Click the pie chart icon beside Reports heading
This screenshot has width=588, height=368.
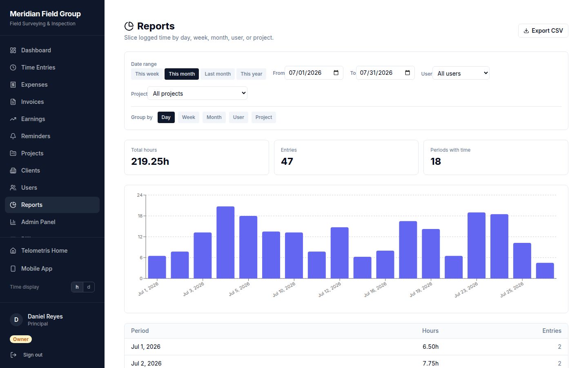pos(129,26)
